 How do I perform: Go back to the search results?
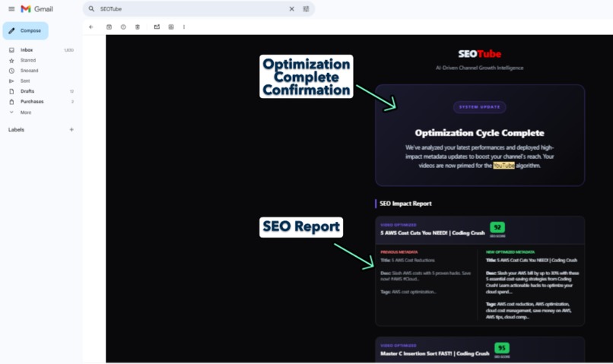(91, 27)
